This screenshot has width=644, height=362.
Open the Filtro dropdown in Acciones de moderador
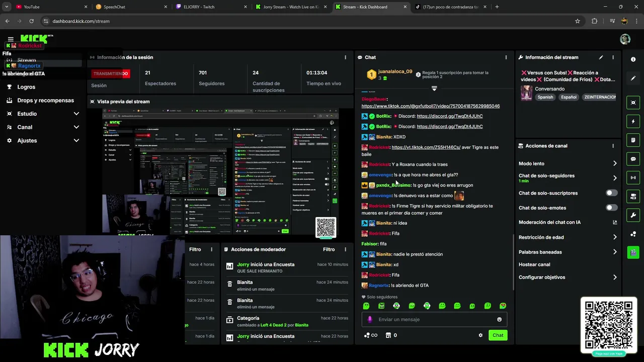(329, 249)
